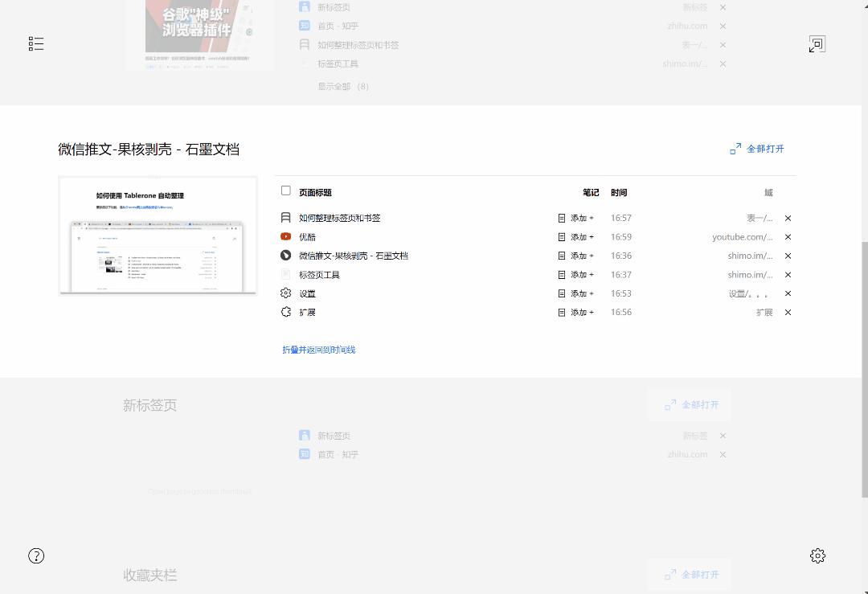Click the puzzle favicon beside 扩展 row

(285, 312)
